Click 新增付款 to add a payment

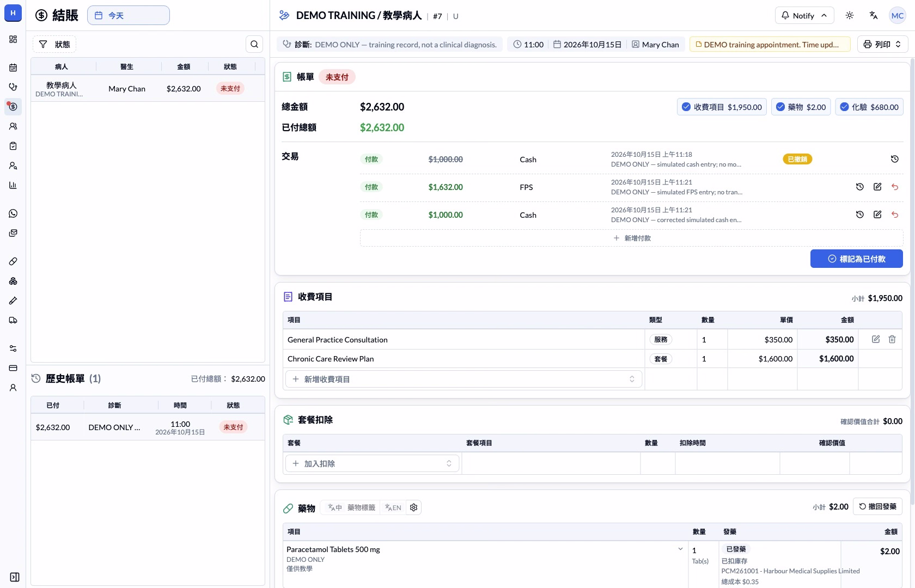631,238
